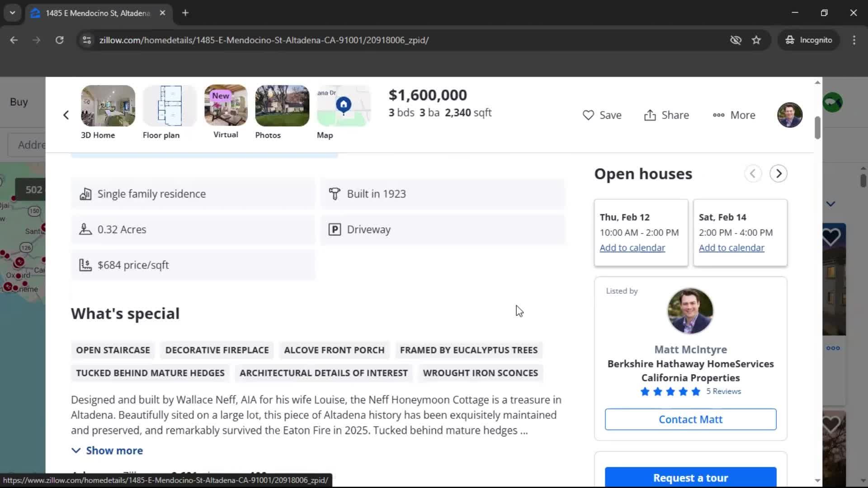This screenshot has width=868, height=488.
Task: Add Thu Feb 12 open house to calendar
Action: point(632,248)
